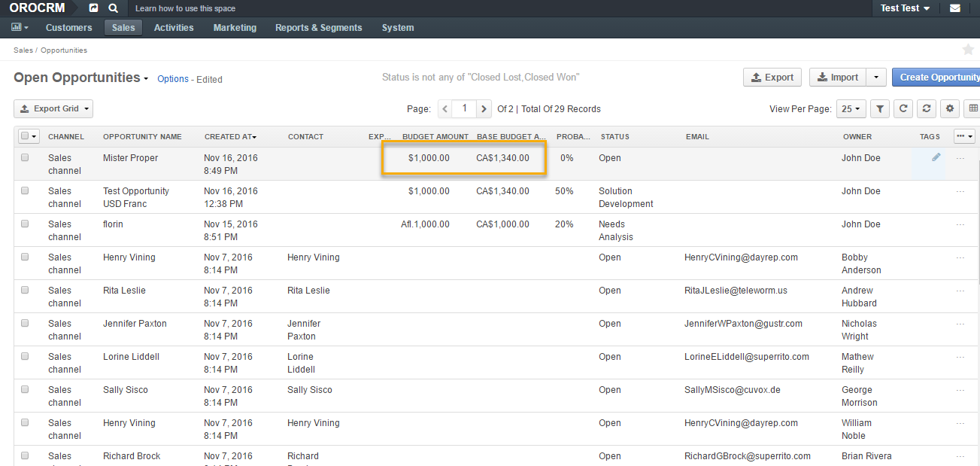Viewport: 980px width, 466px height.
Task: Open the Activities menu
Action: (174, 28)
